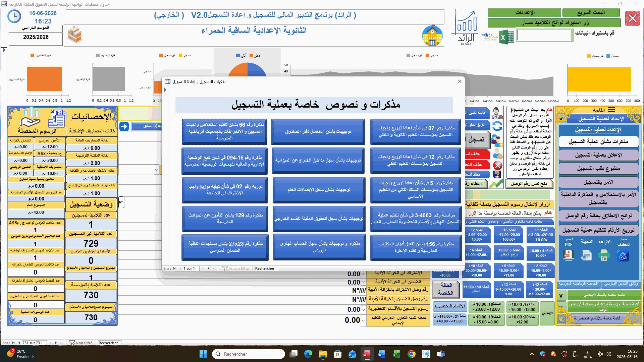
Task: Click the import data input field near Excel icon
Action: (544, 35)
